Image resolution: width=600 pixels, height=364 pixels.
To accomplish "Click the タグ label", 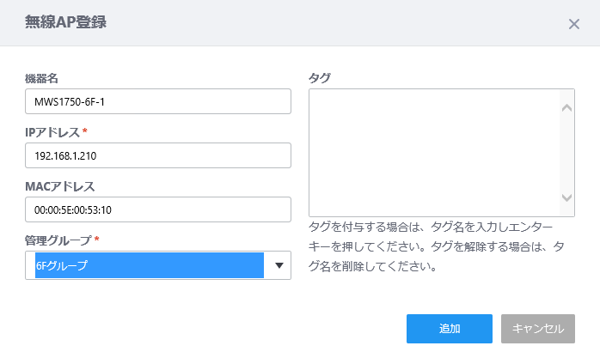I will click(x=320, y=78).
